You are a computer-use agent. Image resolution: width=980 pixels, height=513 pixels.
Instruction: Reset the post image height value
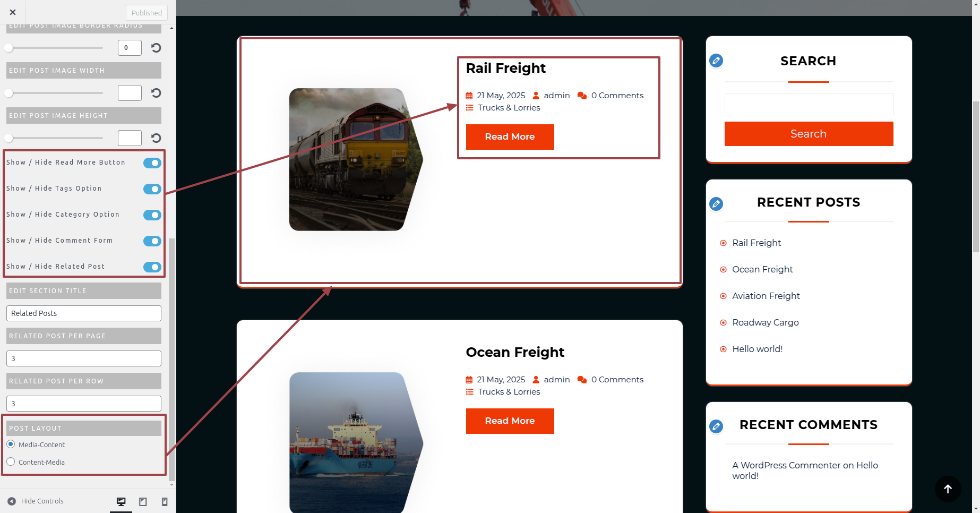[x=156, y=138]
